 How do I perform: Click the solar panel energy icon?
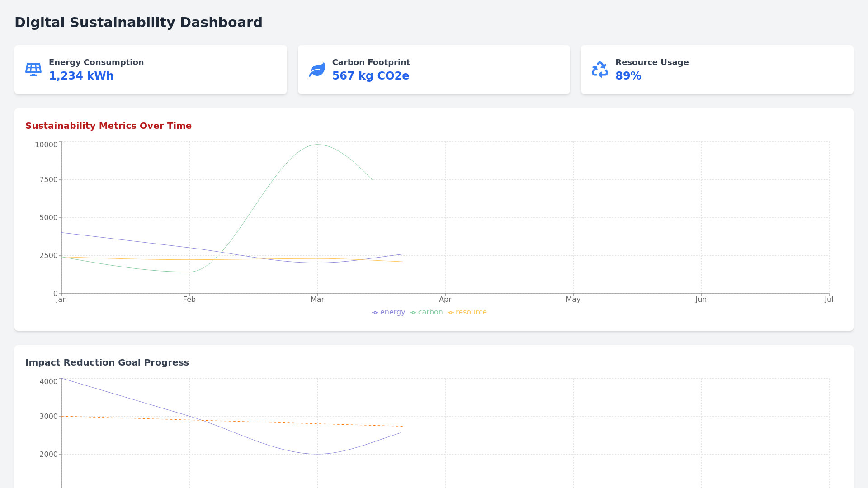[33, 70]
